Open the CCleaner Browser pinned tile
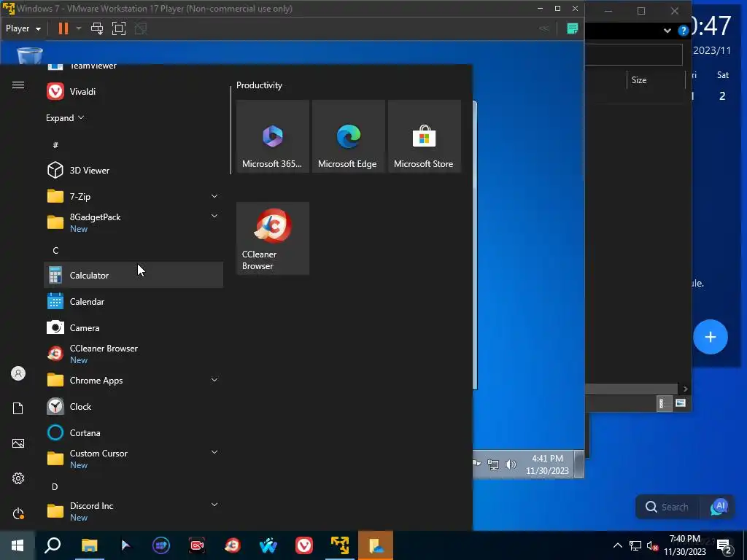This screenshot has width=747, height=560. [273, 238]
